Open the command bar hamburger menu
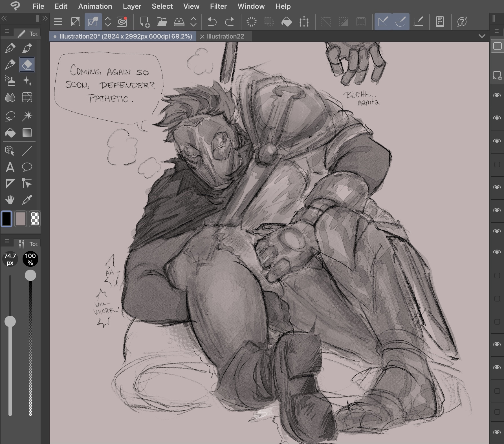This screenshot has height=444, width=504. click(x=58, y=22)
